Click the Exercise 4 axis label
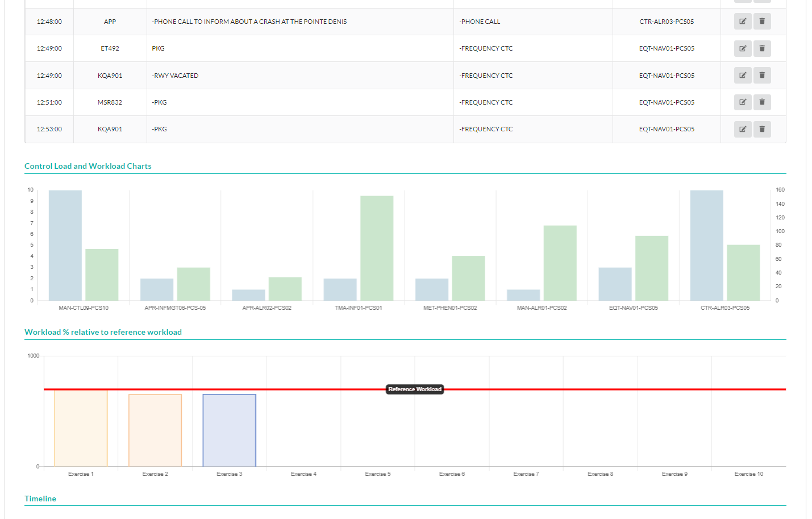Viewport: 812px width, 519px height. 303,474
